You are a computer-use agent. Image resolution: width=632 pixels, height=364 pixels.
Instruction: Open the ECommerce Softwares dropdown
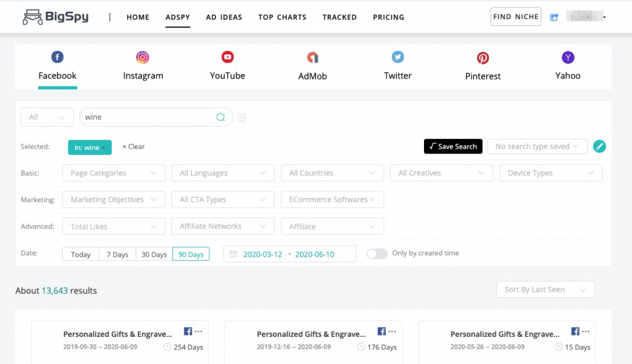(332, 199)
